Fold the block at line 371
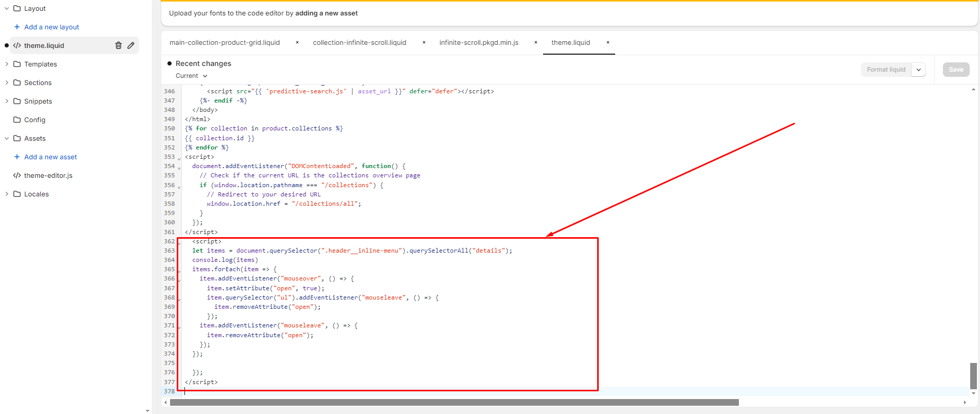Image resolution: width=980 pixels, height=414 pixels. tap(179, 326)
